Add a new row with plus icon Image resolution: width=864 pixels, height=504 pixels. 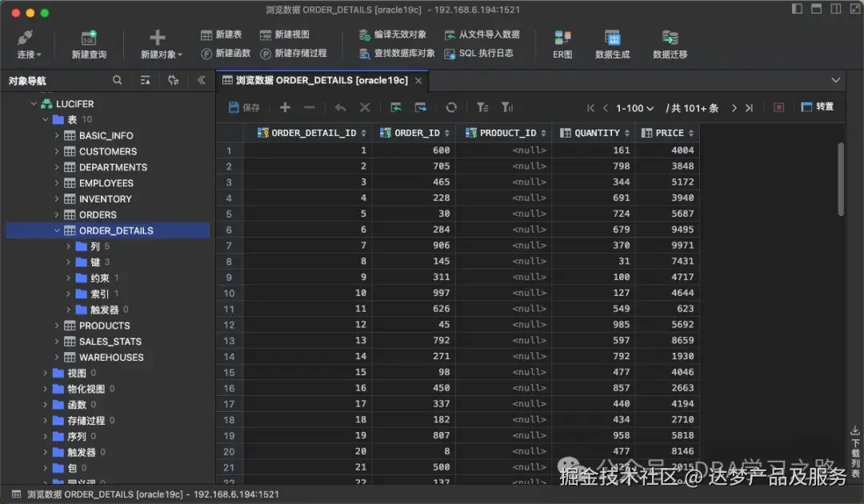pyautogui.click(x=285, y=107)
